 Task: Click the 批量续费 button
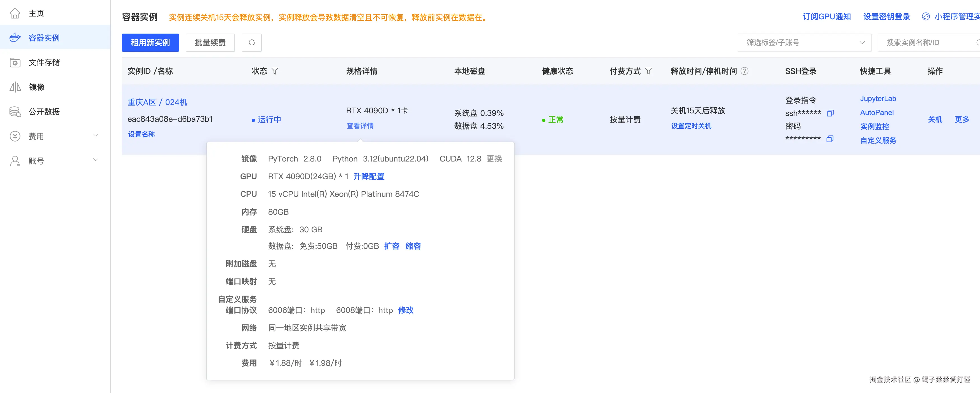210,42
